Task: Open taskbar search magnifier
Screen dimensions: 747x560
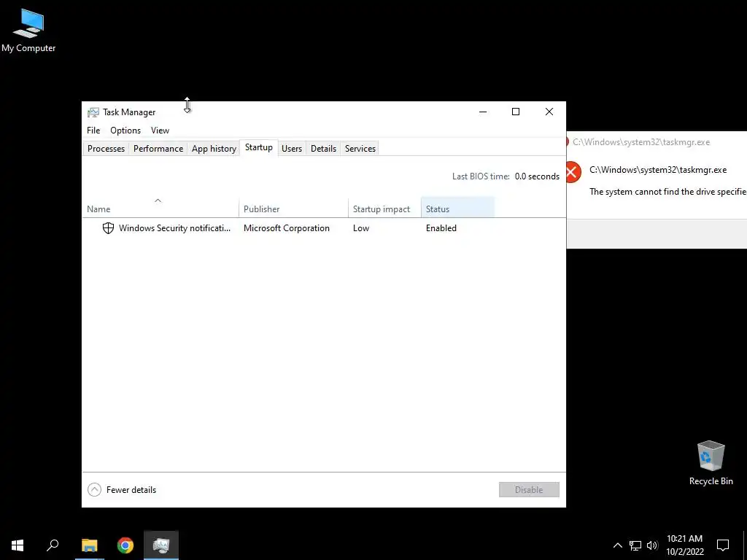Action: tap(53, 545)
